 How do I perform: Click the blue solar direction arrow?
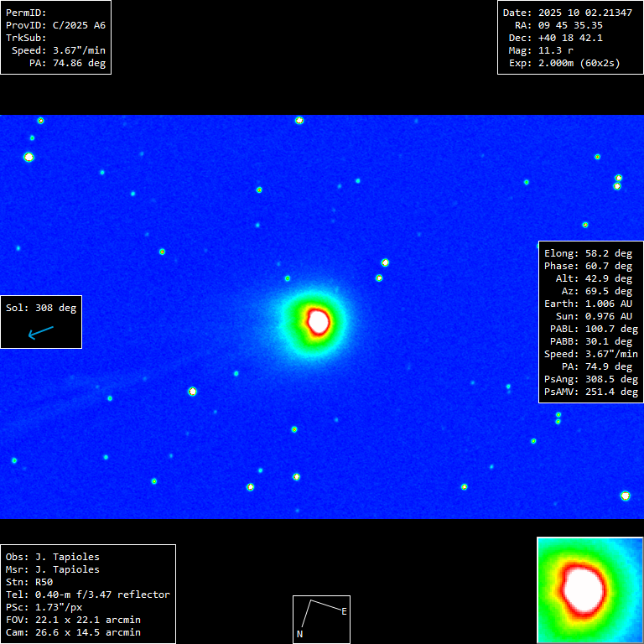[40, 333]
